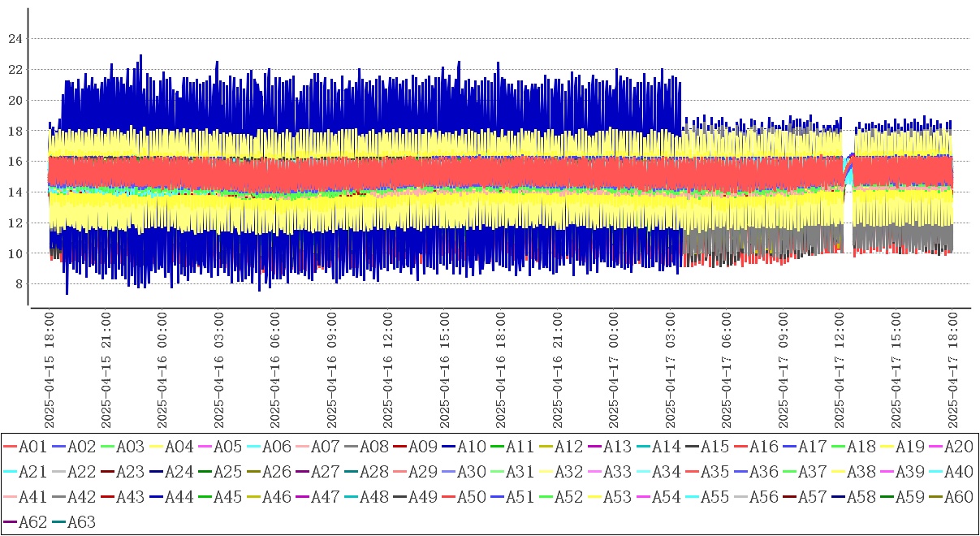The width and height of the screenshot is (980, 536).
Task: Click legend item A50
Action: (x=463, y=498)
